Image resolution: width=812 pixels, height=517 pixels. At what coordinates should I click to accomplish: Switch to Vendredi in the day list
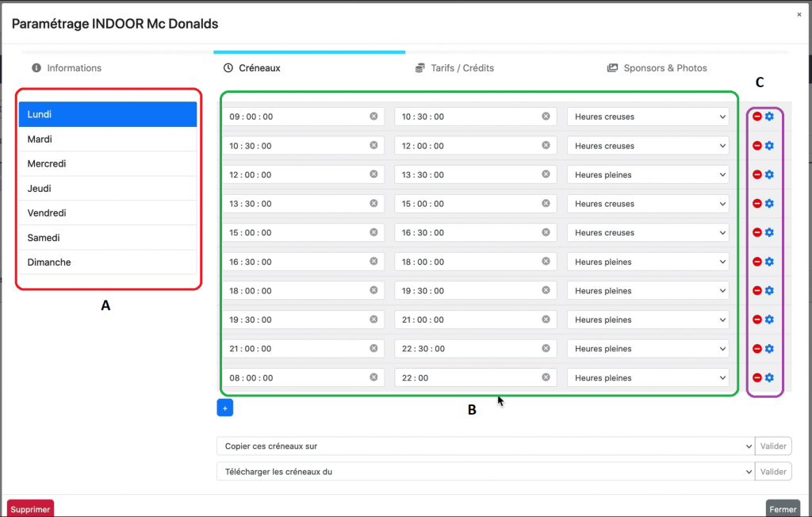(x=108, y=213)
